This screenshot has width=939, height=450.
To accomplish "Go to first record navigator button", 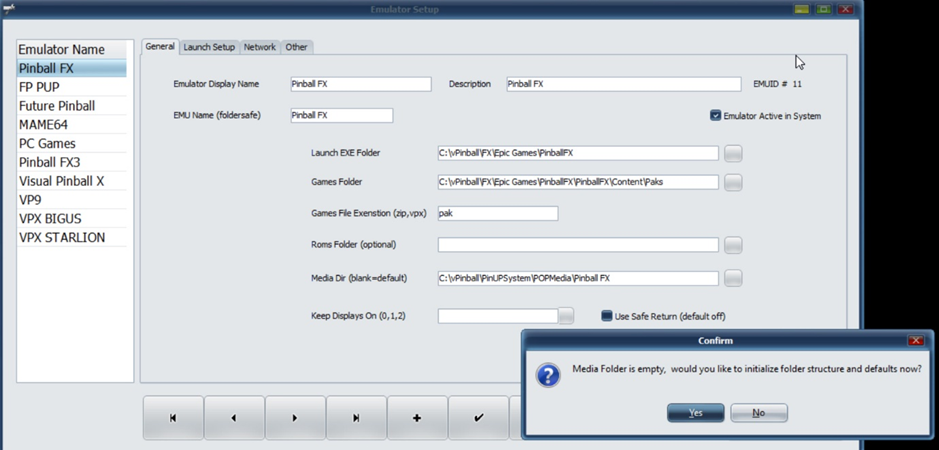I will pos(173,418).
